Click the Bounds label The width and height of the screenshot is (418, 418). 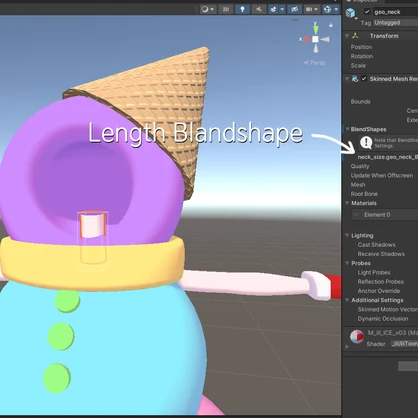pos(360,102)
